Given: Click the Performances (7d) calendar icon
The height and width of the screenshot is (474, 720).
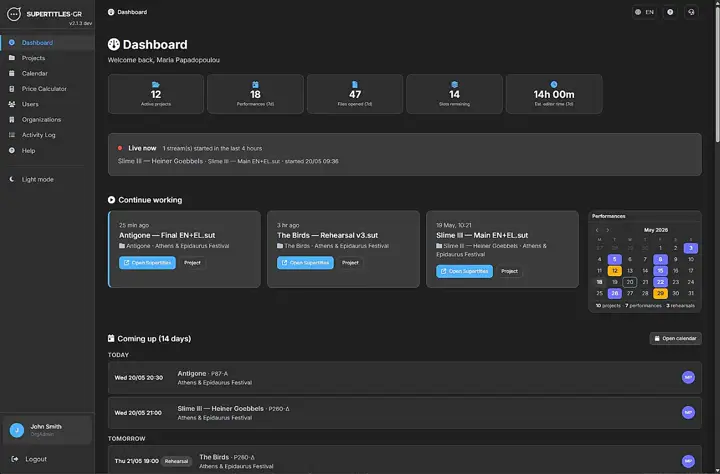Looking at the screenshot, I should click(255, 85).
